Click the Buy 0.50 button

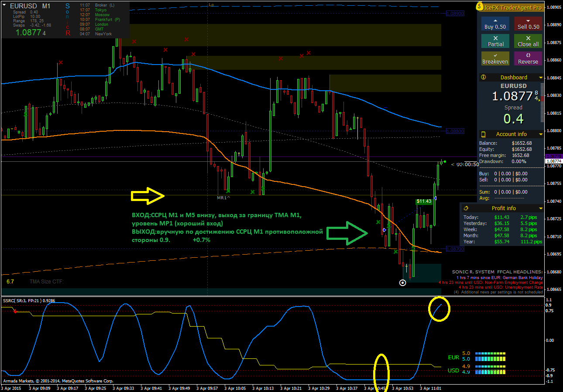click(x=495, y=24)
